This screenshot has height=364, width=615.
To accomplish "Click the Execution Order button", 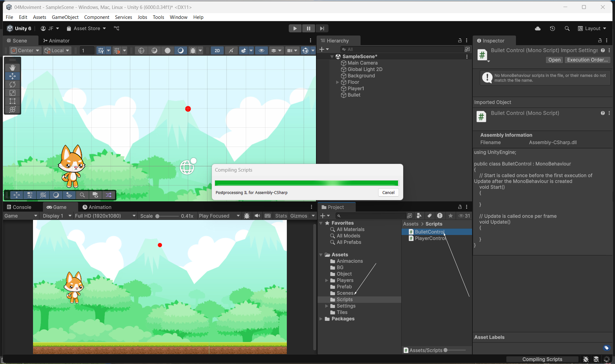I will pyautogui.click(x=587, y=60).
